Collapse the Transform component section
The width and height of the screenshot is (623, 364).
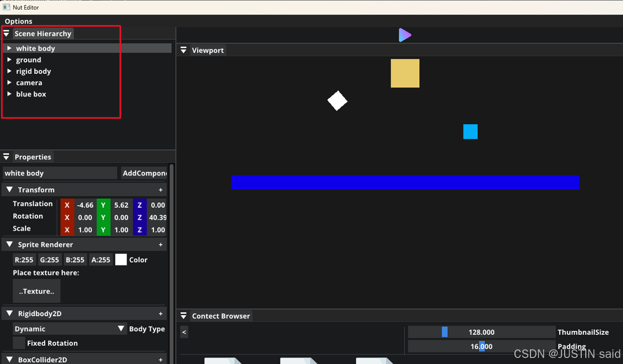click(x=9, y=190)
